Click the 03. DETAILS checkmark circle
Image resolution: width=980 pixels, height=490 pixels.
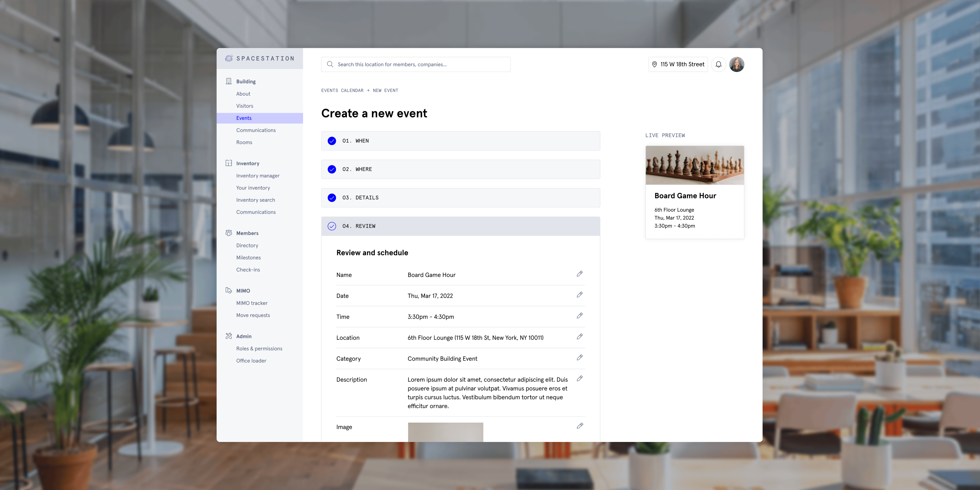pyautogui.click(x=332, y=198)
